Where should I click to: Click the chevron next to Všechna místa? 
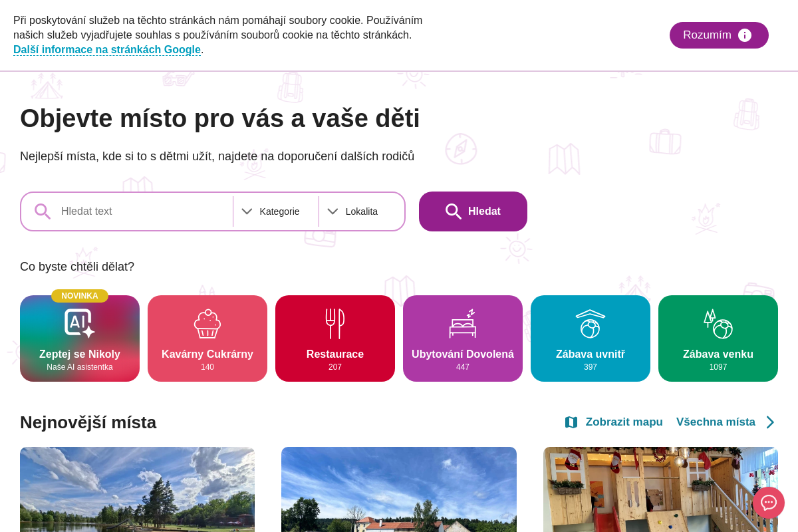pos(770,422)
